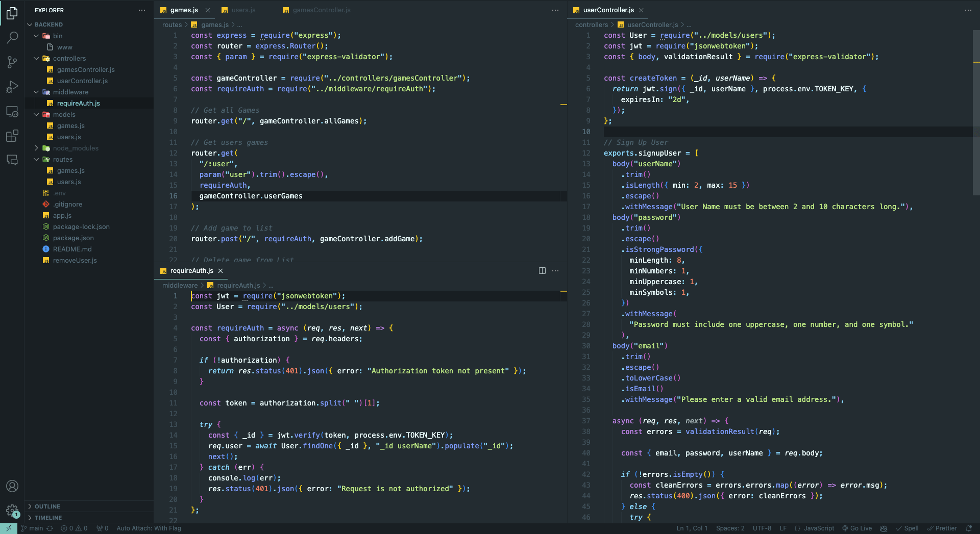Toggle Auto Attach: With Flag
Viewport: 980px width, 534px height.
[149, 528]
